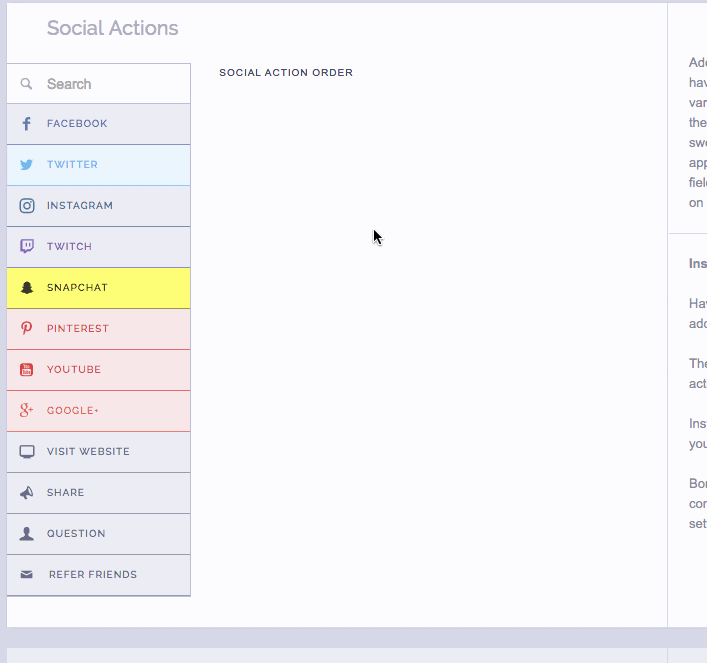707x663 pixels.
Task: Select the VISIT WEBSITE label
Action: pyautogui.click(x=88, y=451)
